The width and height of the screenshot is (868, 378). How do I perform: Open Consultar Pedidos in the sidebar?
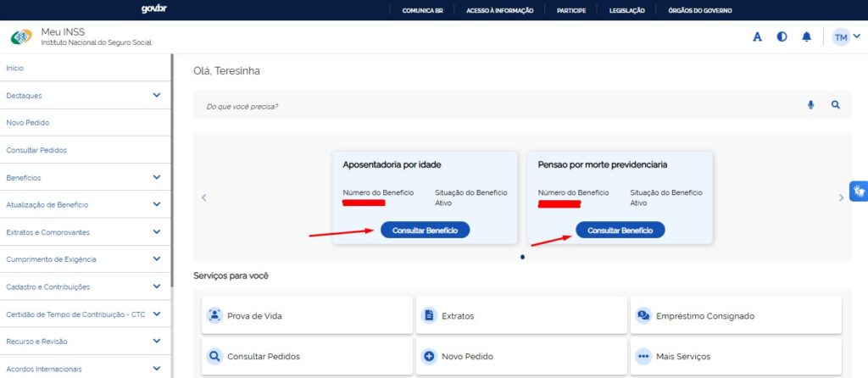click(86, 150)
